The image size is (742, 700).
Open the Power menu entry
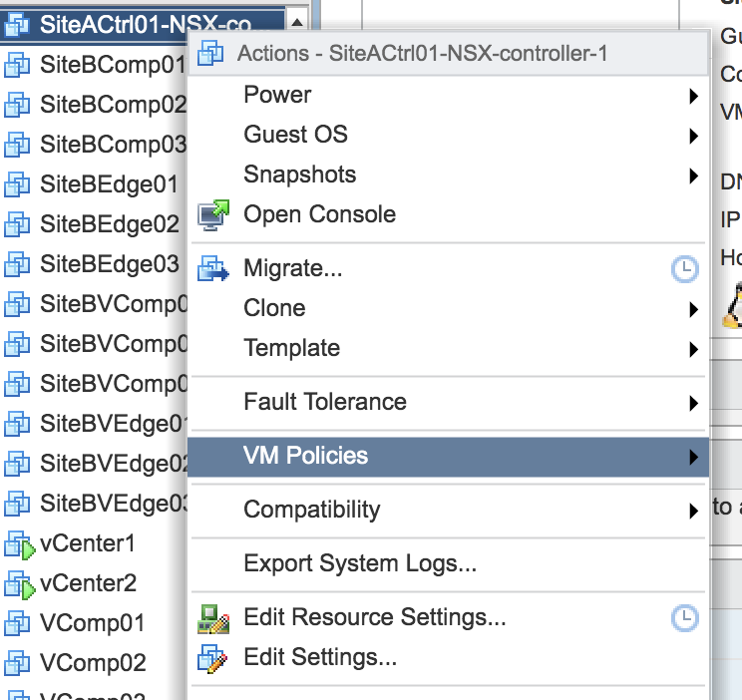point(448,95)
